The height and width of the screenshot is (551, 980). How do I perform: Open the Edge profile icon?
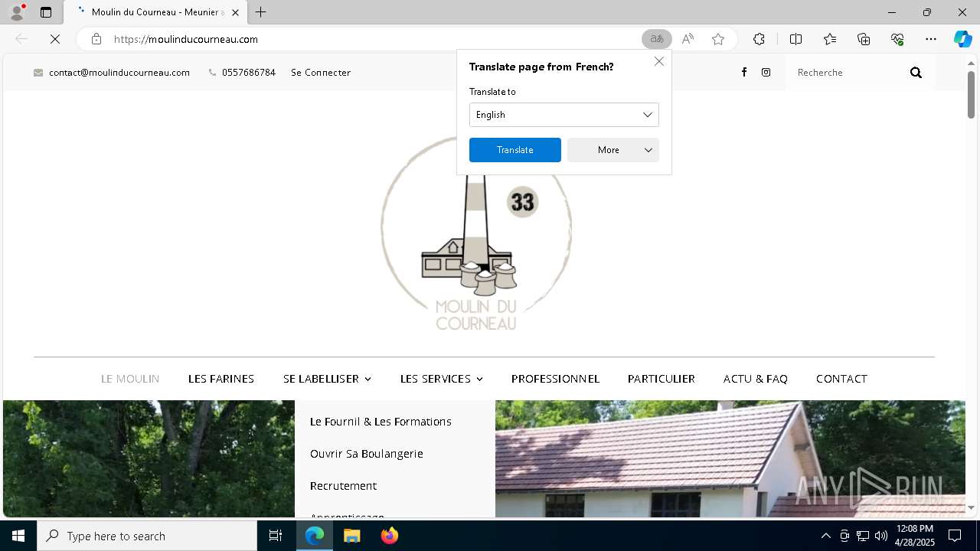(17, 12)
